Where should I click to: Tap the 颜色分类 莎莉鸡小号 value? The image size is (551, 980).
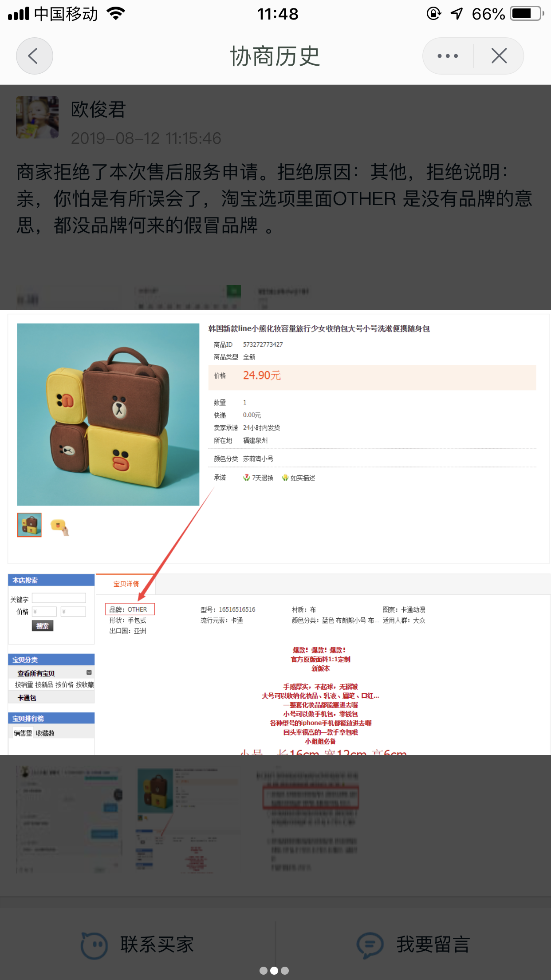pyautogui.click(x=258, y=458)
